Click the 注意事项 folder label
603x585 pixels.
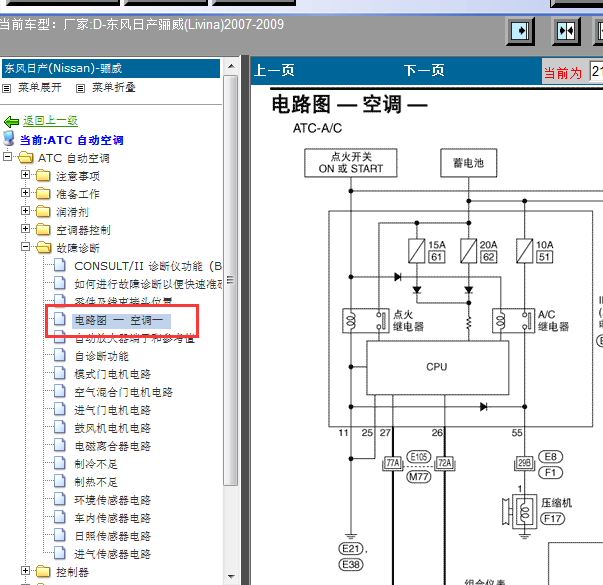[78, 176]
